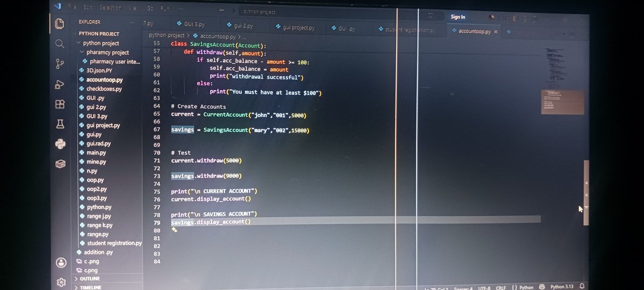Switch to the GUI 3.py tab
The image size is (644, 290).
[191, 25]
